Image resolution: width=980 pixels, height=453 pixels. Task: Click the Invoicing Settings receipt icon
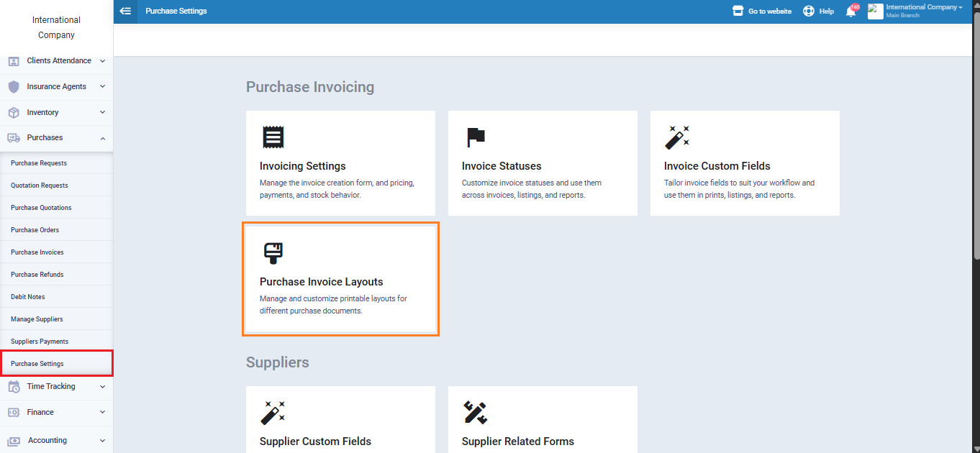pos(273,137)
